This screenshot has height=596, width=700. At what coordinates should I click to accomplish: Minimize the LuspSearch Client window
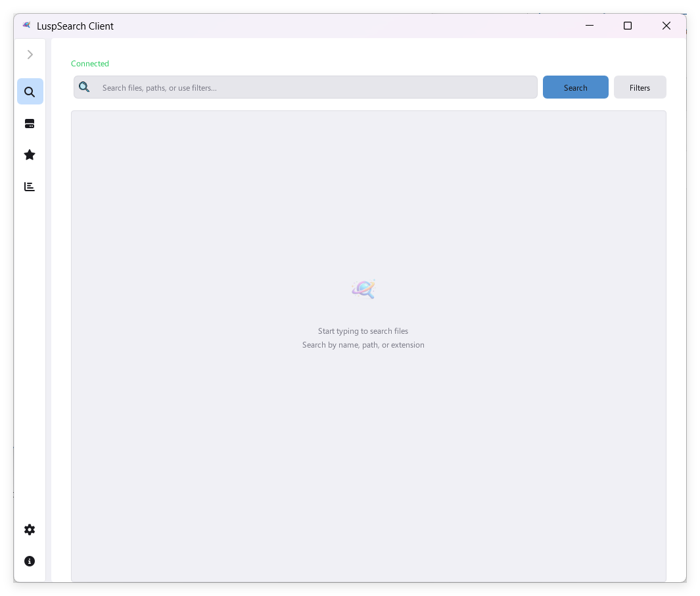point(590,26)
